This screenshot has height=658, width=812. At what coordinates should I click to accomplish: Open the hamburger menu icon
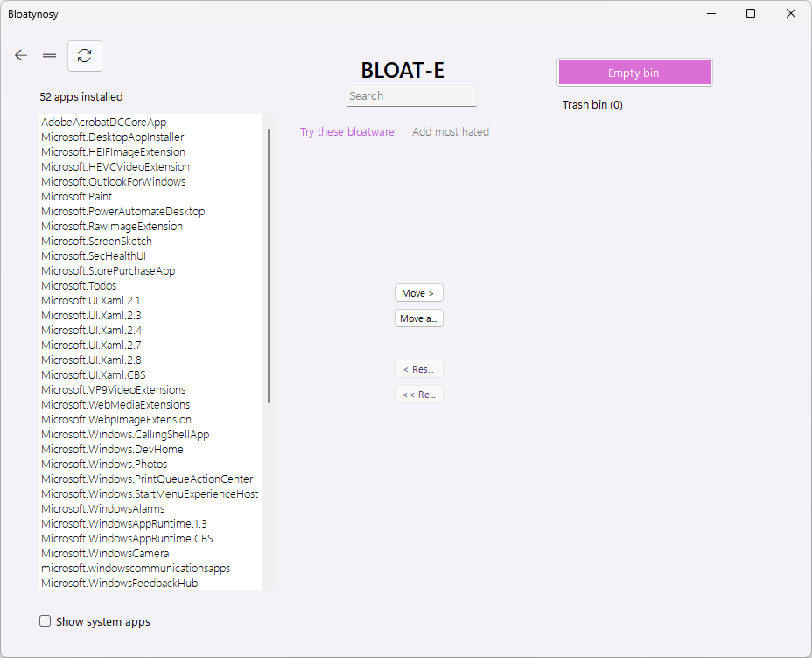click(x=49, y=55)
